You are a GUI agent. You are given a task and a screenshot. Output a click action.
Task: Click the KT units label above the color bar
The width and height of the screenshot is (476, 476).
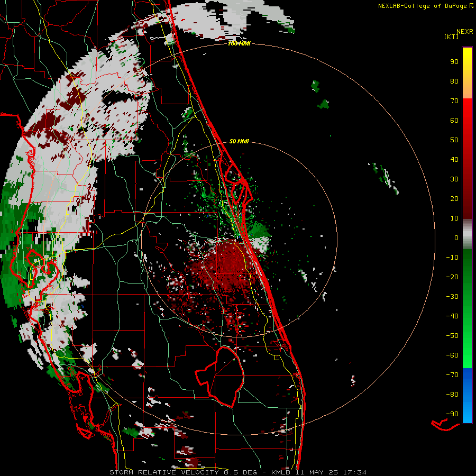(x=452, y=36)
